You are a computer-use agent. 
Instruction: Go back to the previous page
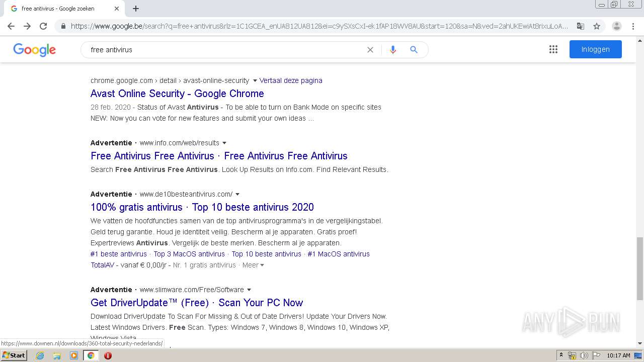(x=11, y=26)
